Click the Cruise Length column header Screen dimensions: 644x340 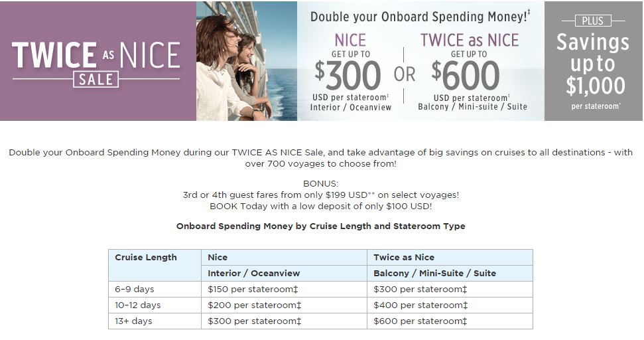coord(146,258)
